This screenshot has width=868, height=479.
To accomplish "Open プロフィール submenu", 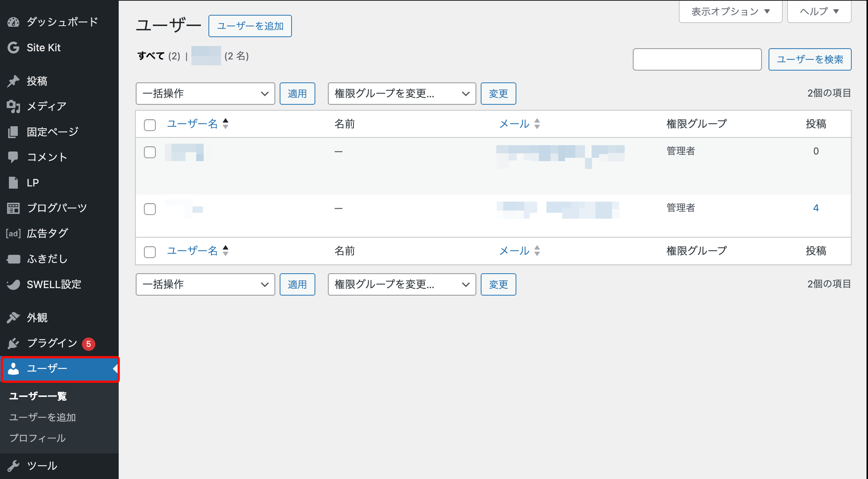I will click(37, 438).
